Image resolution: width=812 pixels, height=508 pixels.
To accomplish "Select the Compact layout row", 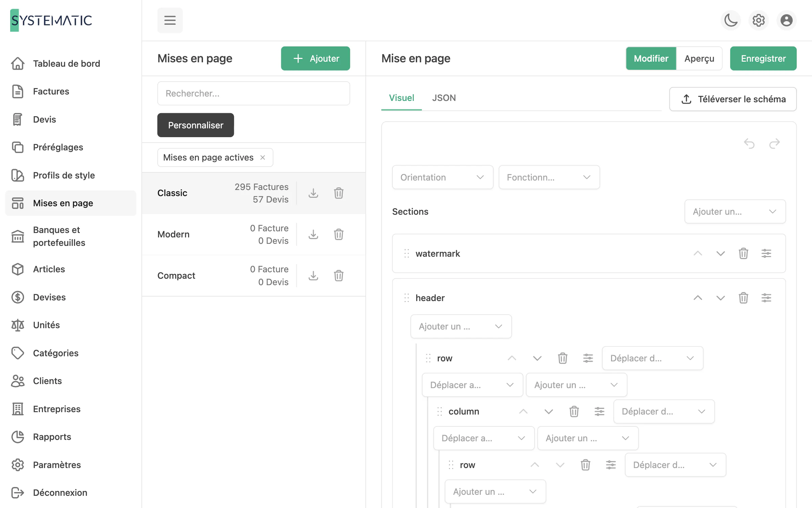I will (254, 276).
